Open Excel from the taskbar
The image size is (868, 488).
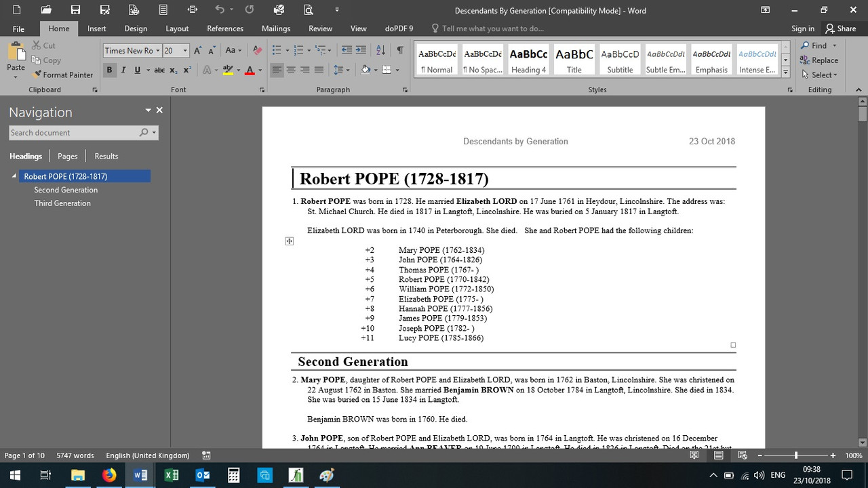(x=172, y=475)
